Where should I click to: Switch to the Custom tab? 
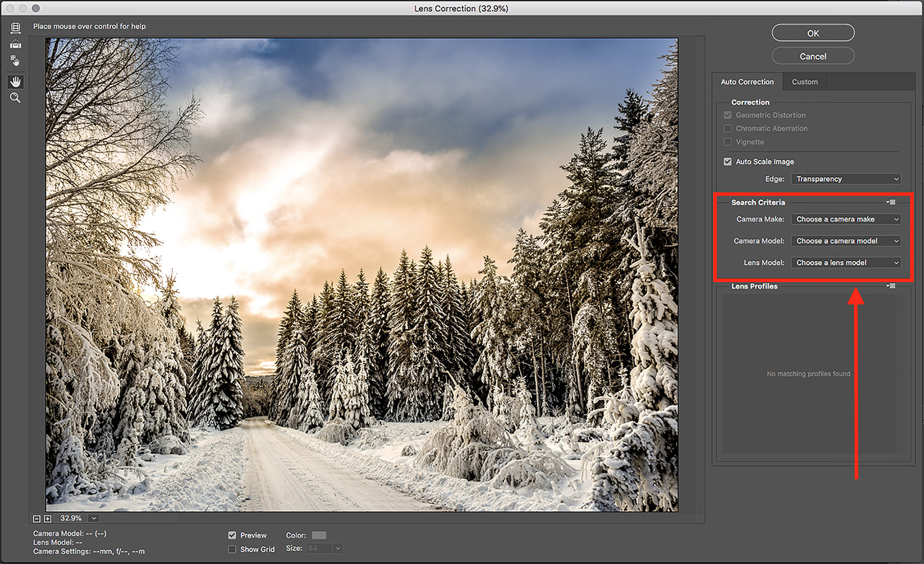tap(804, 81)
